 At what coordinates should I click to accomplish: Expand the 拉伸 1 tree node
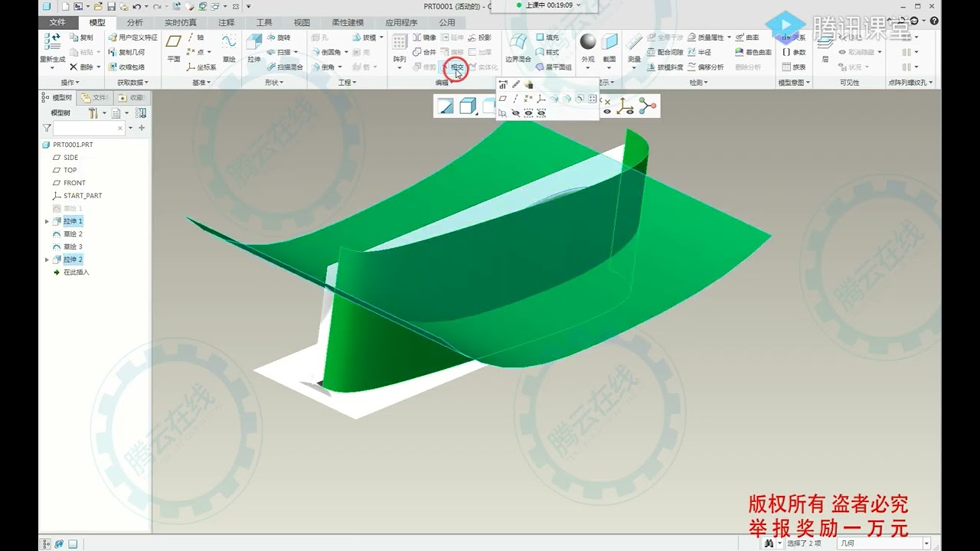[47, 221]
